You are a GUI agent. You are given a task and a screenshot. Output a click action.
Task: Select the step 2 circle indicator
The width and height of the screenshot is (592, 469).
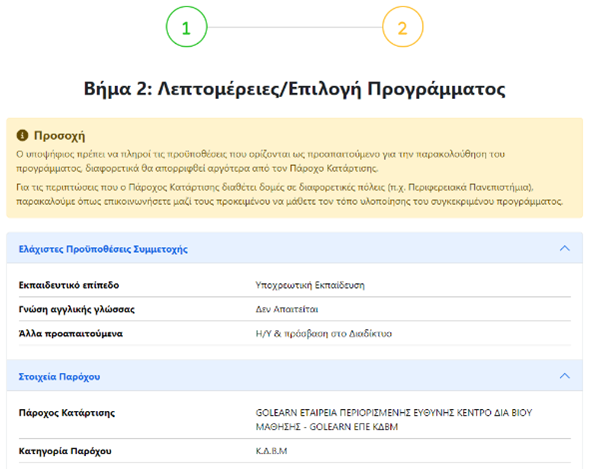403,27
